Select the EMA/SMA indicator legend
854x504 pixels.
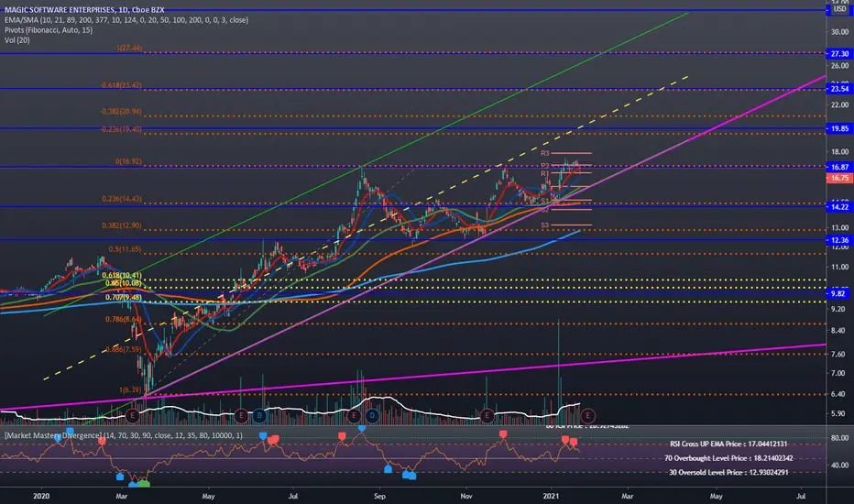[126, 19]
